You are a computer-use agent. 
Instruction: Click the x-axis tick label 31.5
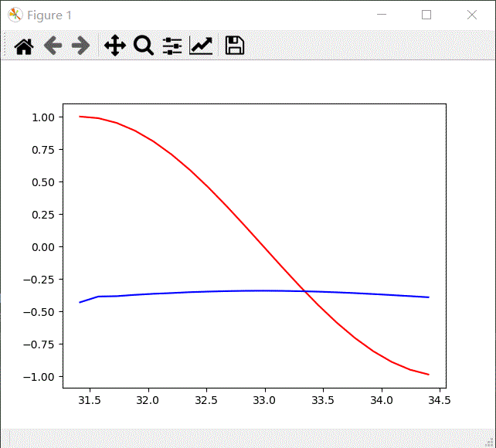[x=90, y=401]
